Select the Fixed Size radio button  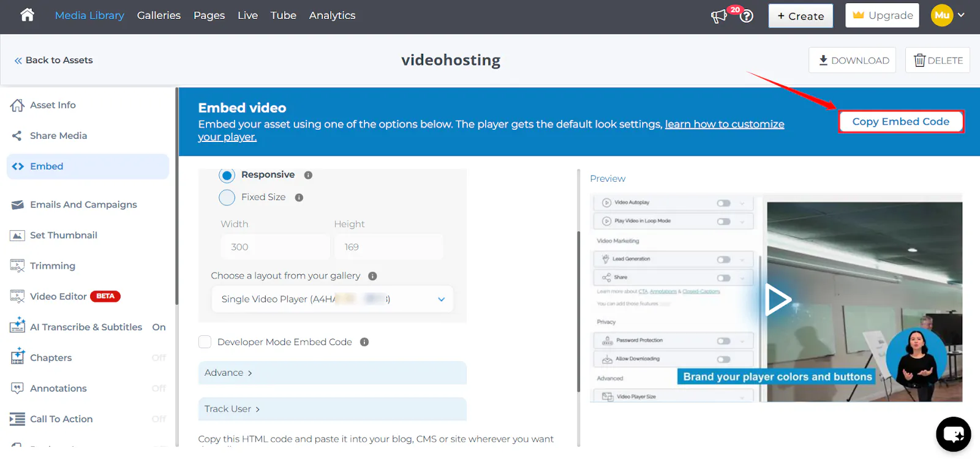click(227, 198)
